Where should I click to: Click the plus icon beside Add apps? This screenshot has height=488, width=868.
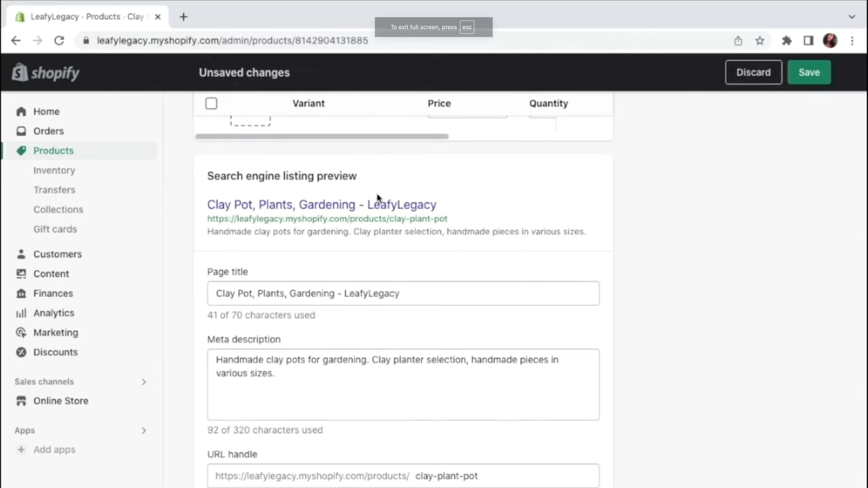21,450
